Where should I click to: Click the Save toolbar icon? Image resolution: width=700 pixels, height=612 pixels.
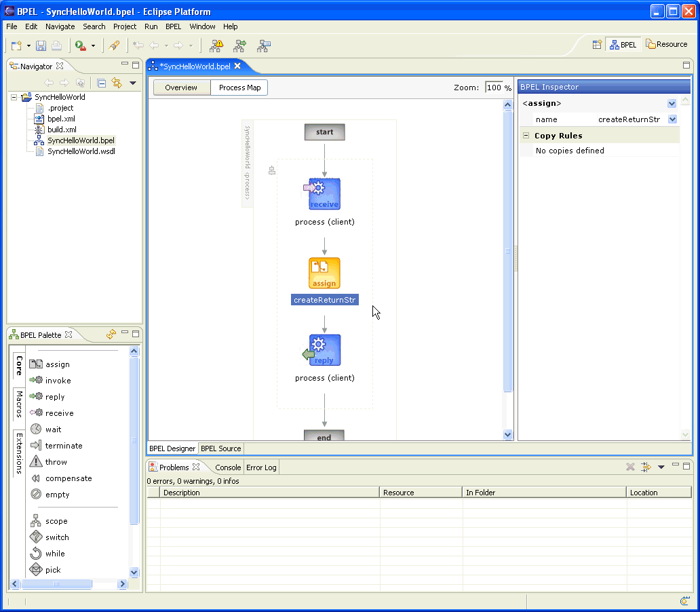(41, 45)
